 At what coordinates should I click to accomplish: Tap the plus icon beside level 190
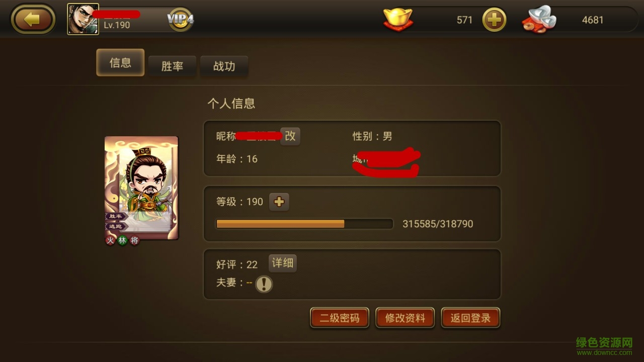(279, 202)
